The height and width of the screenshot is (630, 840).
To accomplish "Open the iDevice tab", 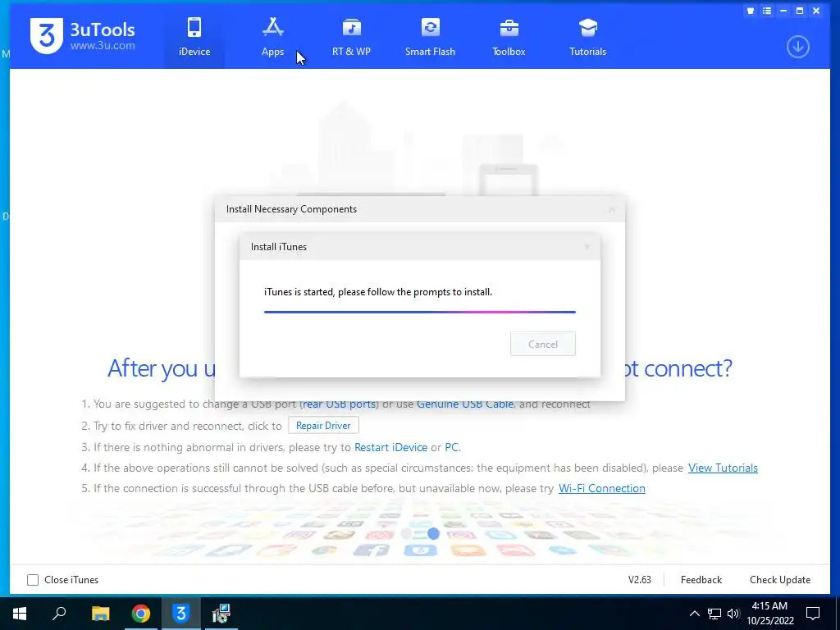I will (194, 36).
